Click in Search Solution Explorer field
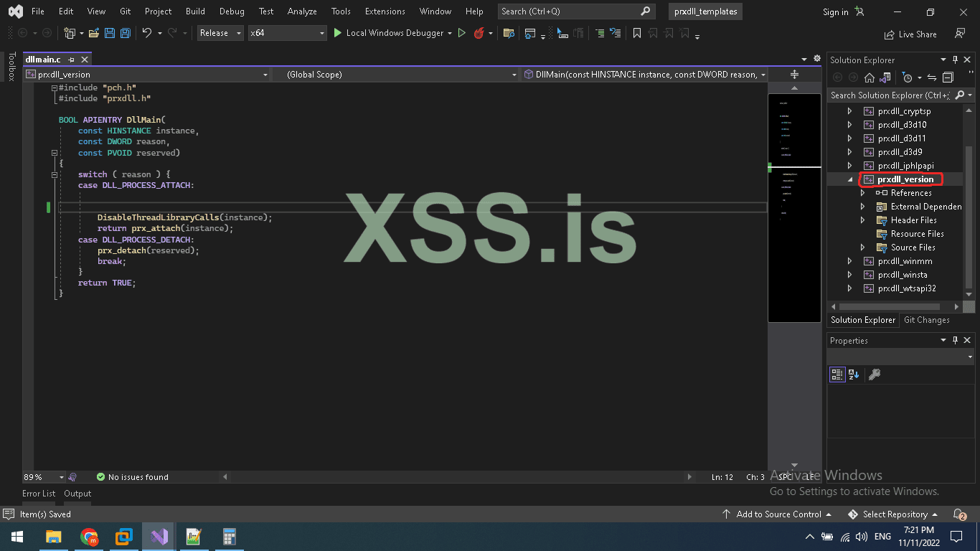Screen dimensions: 980x551 (890, 95)
